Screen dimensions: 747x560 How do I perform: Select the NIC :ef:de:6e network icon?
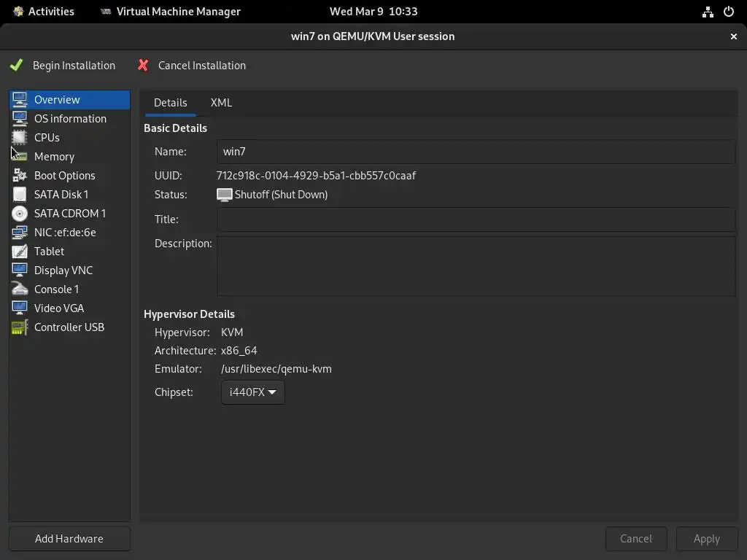20,233
